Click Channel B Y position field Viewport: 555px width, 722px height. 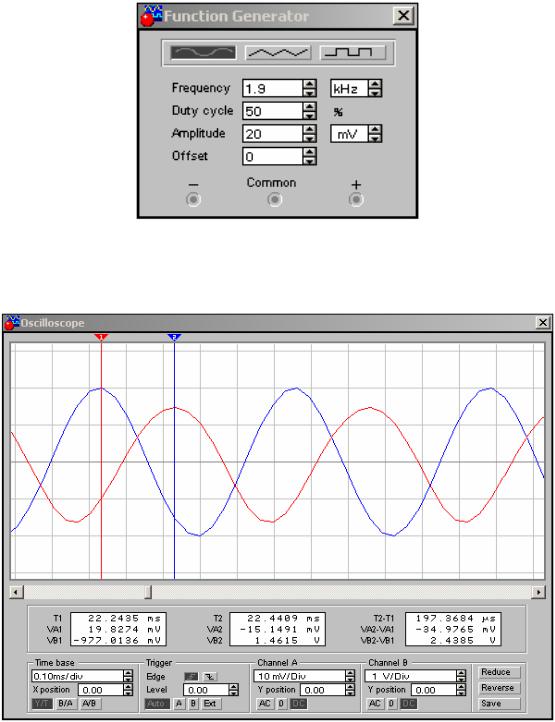click(x=433, y=690)
